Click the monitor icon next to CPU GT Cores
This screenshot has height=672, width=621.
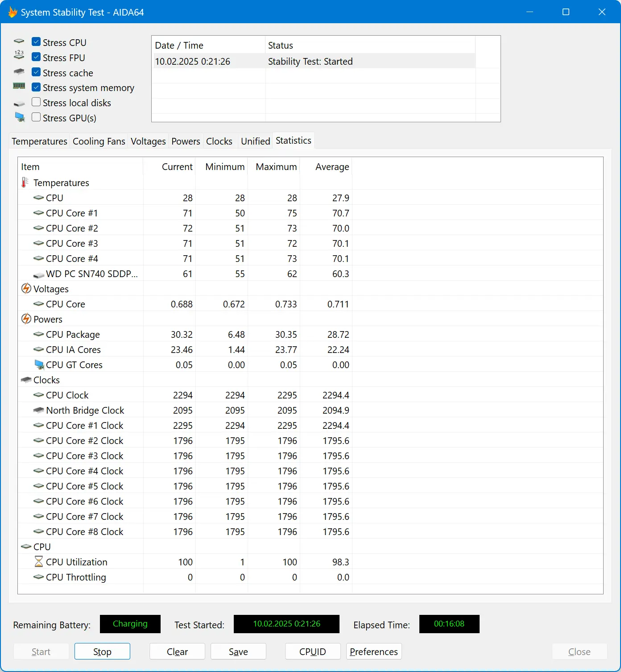tap(39, 365)
